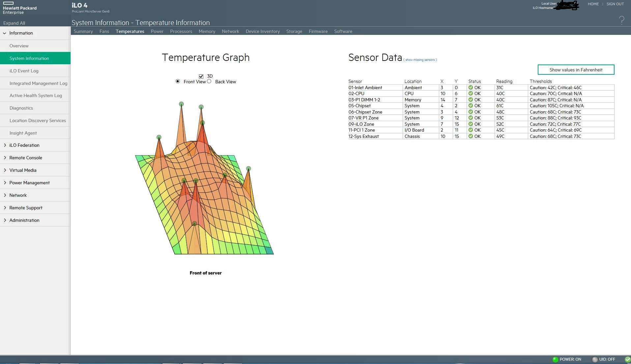
Task: Click the OK status icon for 05-Chipset
Action: tap(471, 106)
